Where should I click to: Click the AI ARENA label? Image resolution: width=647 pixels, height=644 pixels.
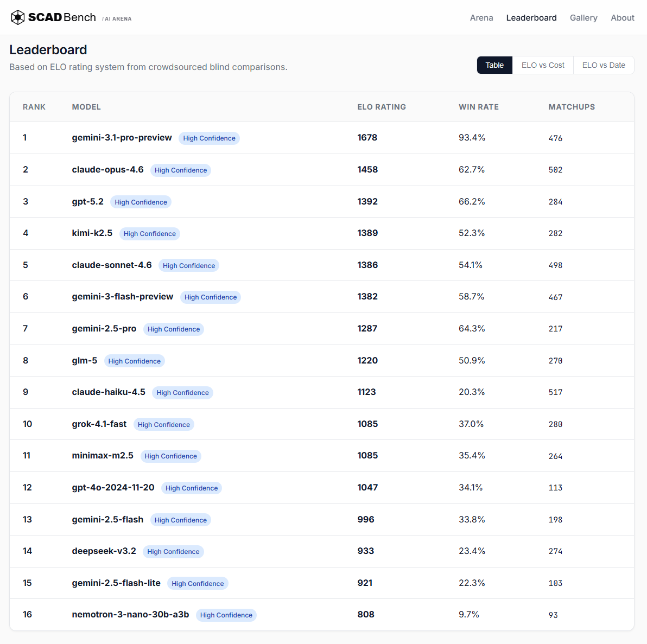coord(117,18)
